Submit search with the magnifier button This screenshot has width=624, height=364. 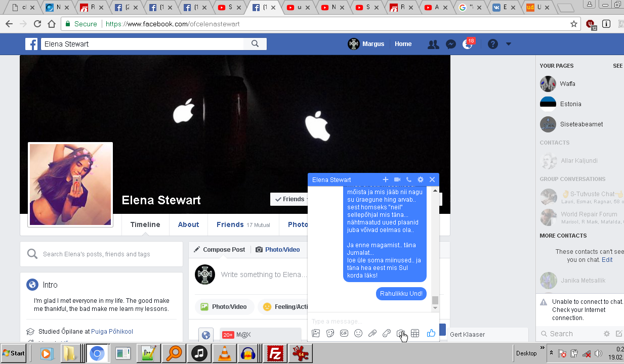coord(255,44)
